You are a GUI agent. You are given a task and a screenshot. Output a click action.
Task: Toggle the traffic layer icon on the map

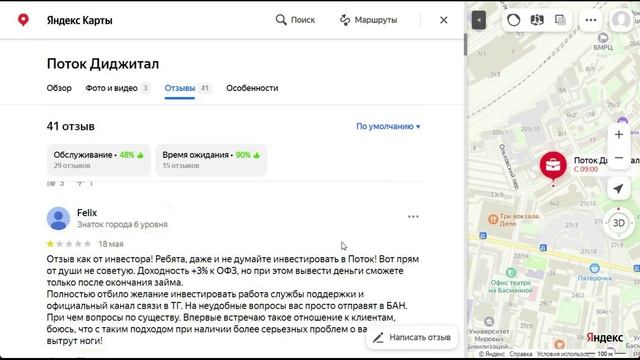tap(513, 20)
